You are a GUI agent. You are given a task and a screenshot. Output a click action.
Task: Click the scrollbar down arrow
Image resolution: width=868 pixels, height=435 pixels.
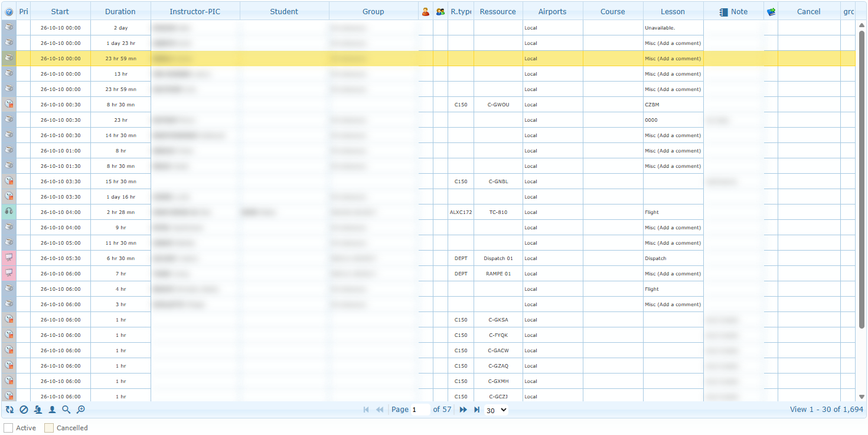pyautogui.click(x=862, y=397)
